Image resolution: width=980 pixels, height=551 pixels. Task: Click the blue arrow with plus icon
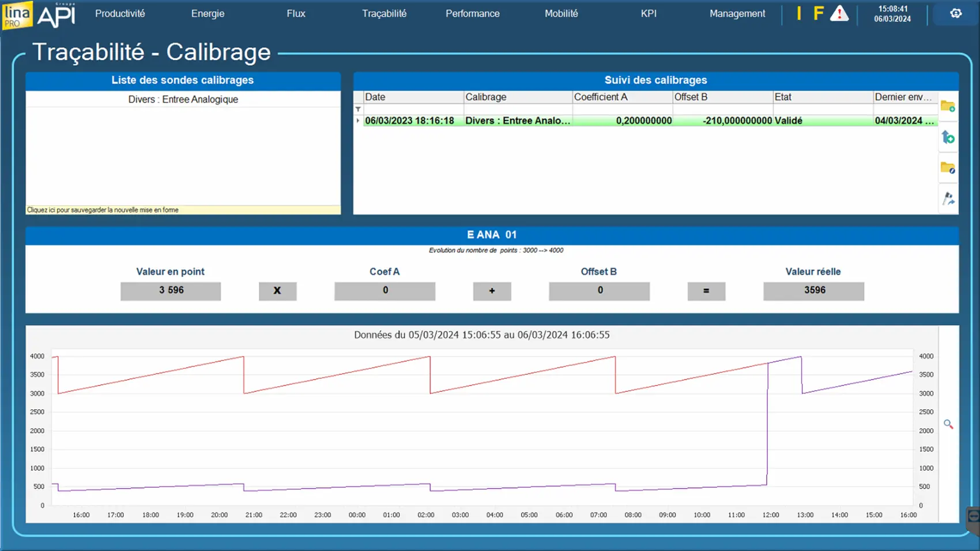[948, 137]
